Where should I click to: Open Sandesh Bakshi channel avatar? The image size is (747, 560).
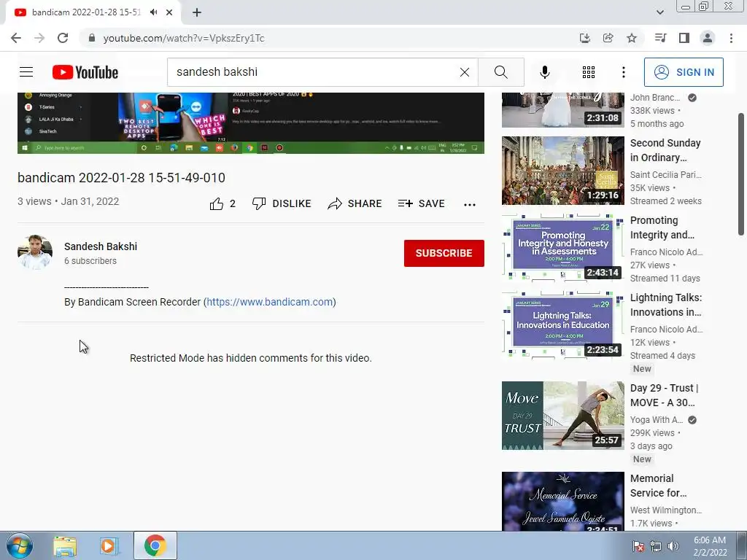(35, 252)
